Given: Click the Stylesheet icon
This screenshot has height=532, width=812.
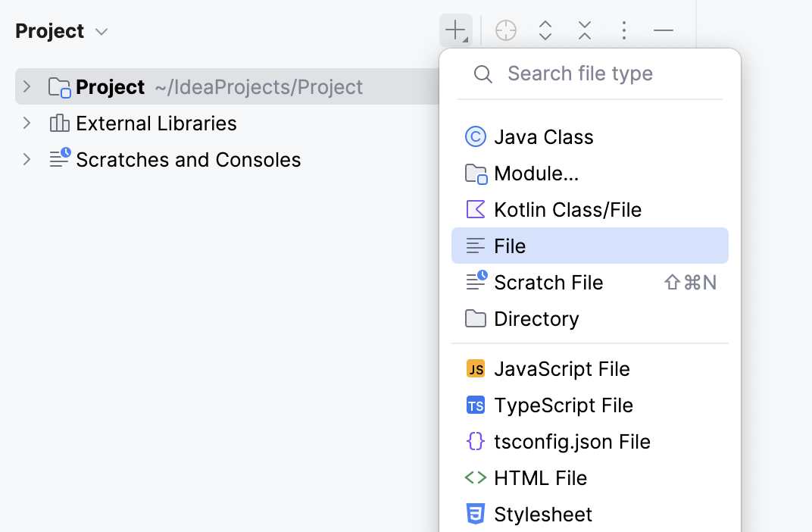Looking at the screenshot, I should click(x=476, y=515).
